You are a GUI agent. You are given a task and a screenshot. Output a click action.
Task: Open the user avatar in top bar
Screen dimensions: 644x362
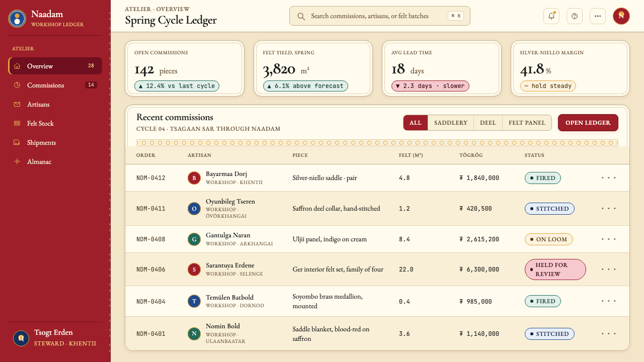point(621,16)
